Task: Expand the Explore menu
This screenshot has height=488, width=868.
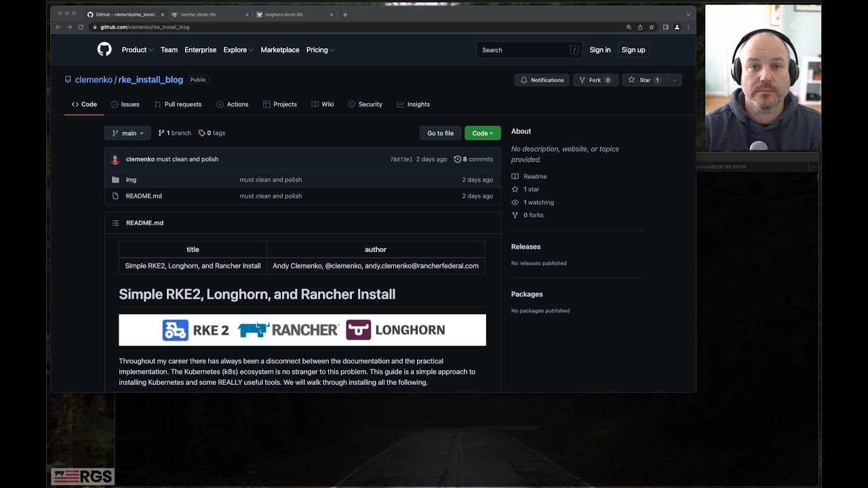Action: point(238,49)
